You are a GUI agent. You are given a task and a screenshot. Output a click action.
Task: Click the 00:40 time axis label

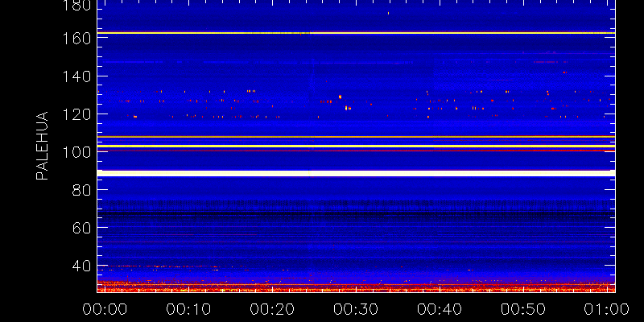(x=440, y=309)
